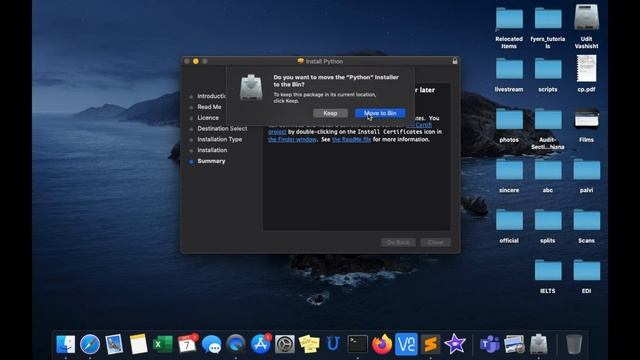
Task: Click the lock icon in Install Python titlebar
Action: click(x=455, y=61)
